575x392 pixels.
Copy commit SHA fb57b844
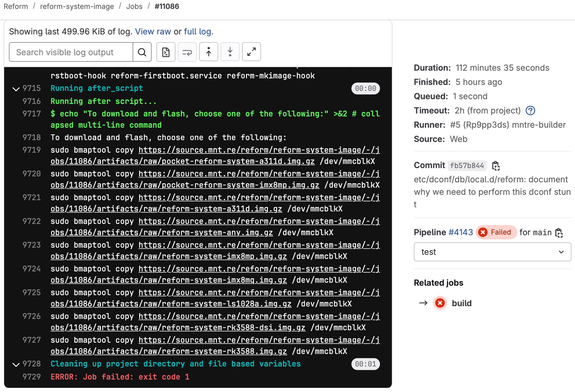point(496,165)
